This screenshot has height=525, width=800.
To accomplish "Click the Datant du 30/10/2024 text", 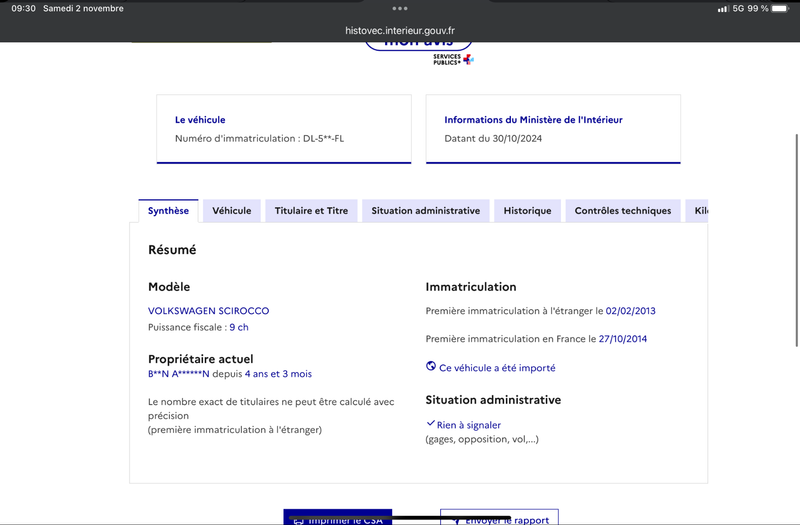I will [x=493, y=138].
